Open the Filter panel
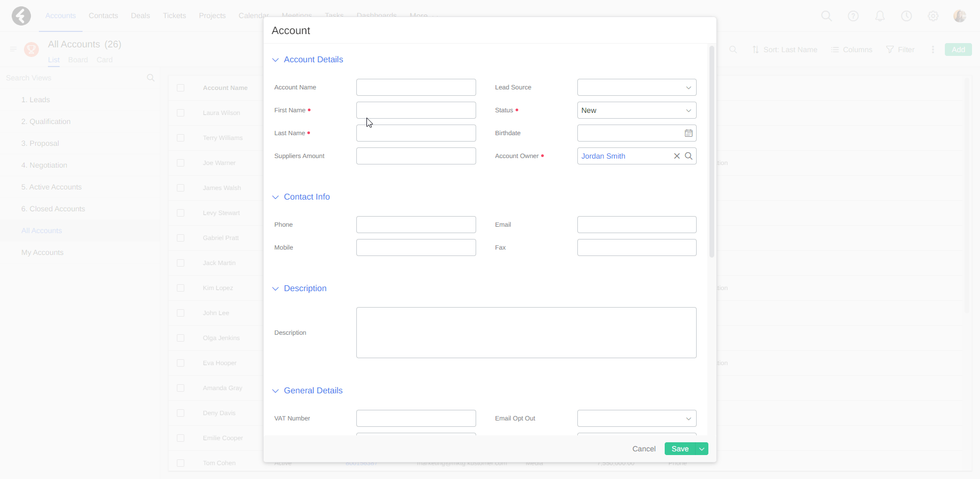Viewport: 980px width, 479px height. pos(900,49)
